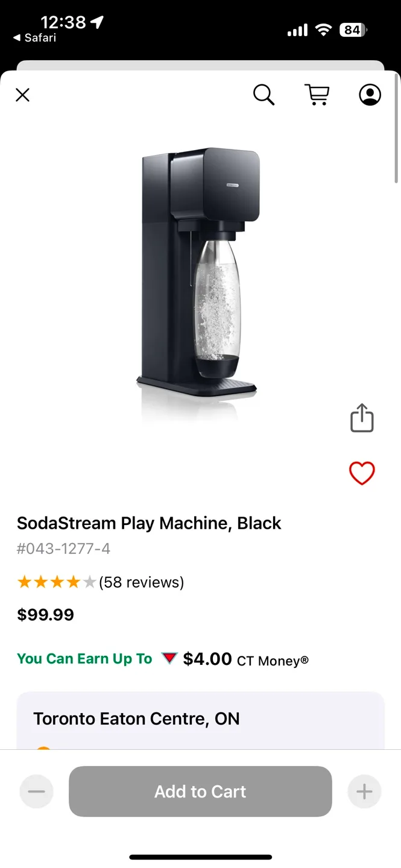Decrease quantity with the minus button
This screenshot has height=868, width=401.
pos(36,791)
